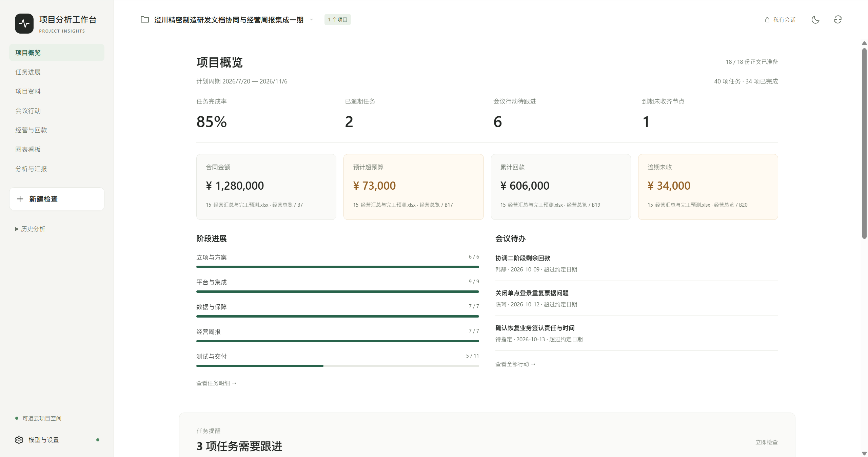Image resolution: width=868 pixels, height=457 pixels.
Task: Click the 查看任务明细 link
Action: tap(216, 383)
